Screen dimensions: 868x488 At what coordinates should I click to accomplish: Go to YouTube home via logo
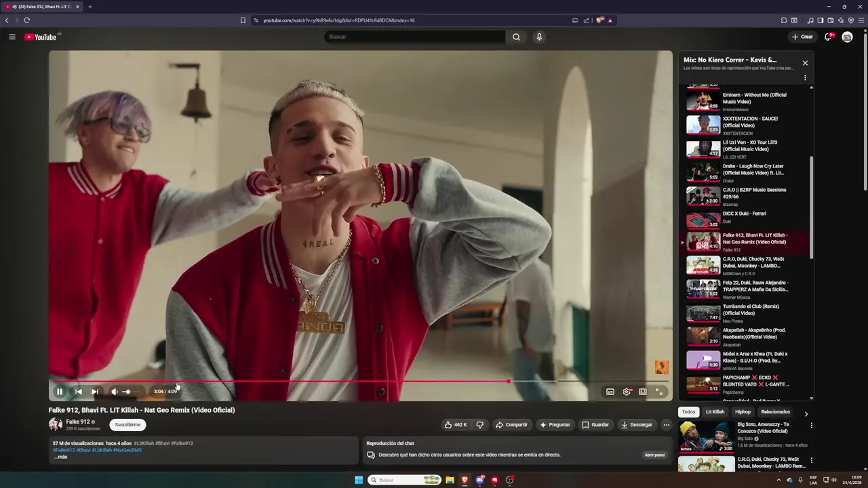click(x=41, y=37)
